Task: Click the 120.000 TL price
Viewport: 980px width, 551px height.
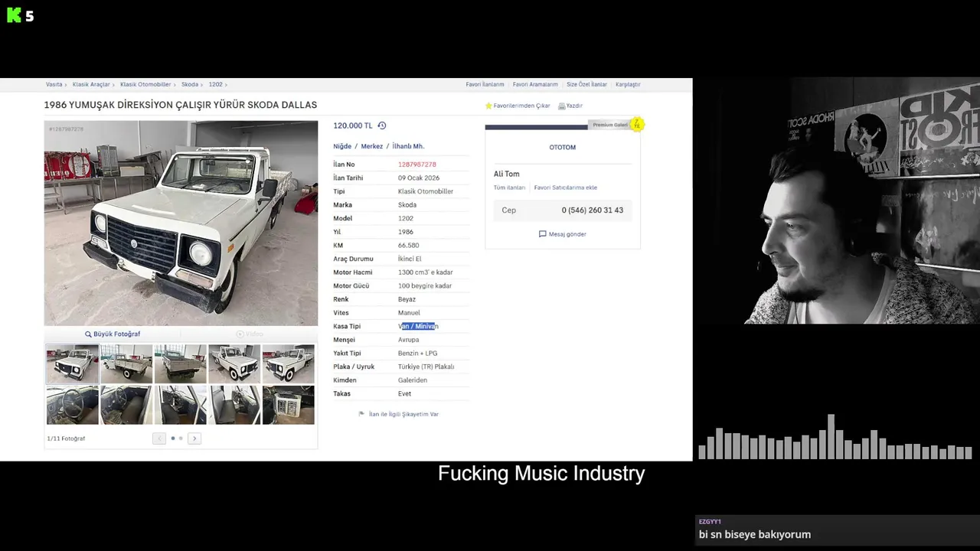Action: (353, 126)
